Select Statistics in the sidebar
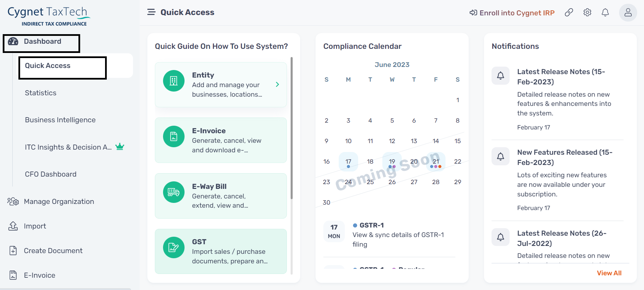The width and height of the screenshot is (644, 290). pos(41,93)
